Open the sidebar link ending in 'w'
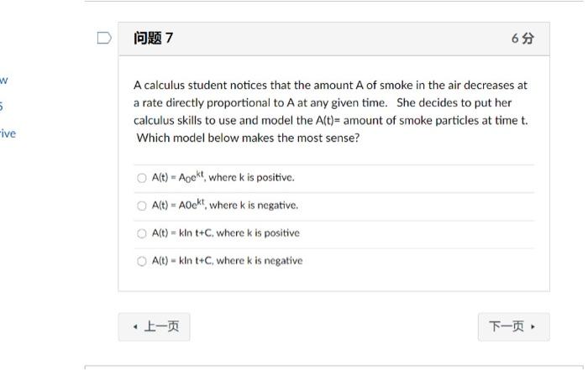 click(x=4, y=81)
